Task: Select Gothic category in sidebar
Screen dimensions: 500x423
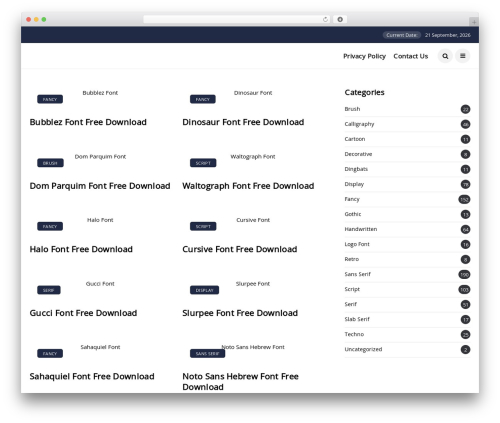Action: coord(353,214)
